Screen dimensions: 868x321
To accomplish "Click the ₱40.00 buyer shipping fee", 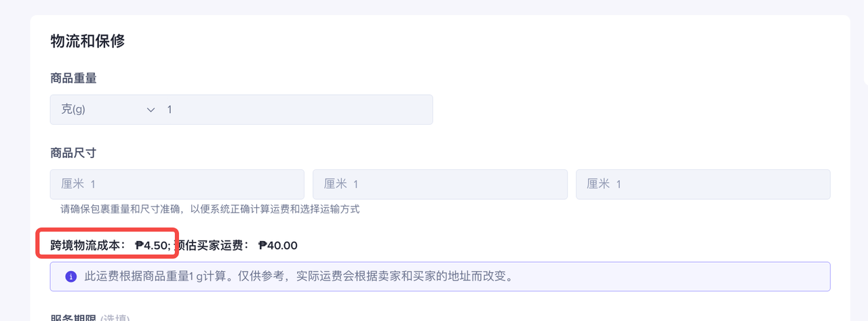I will [x=278, y=245].
